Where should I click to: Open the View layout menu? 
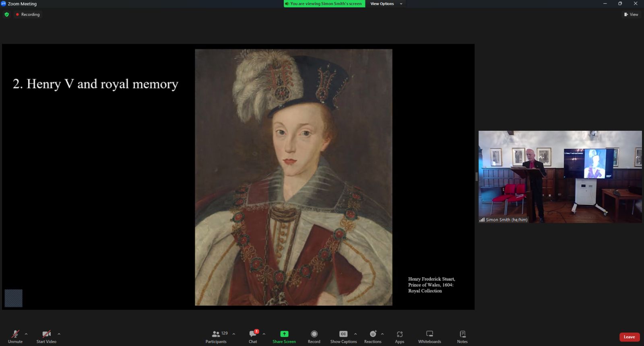point(631,14)
